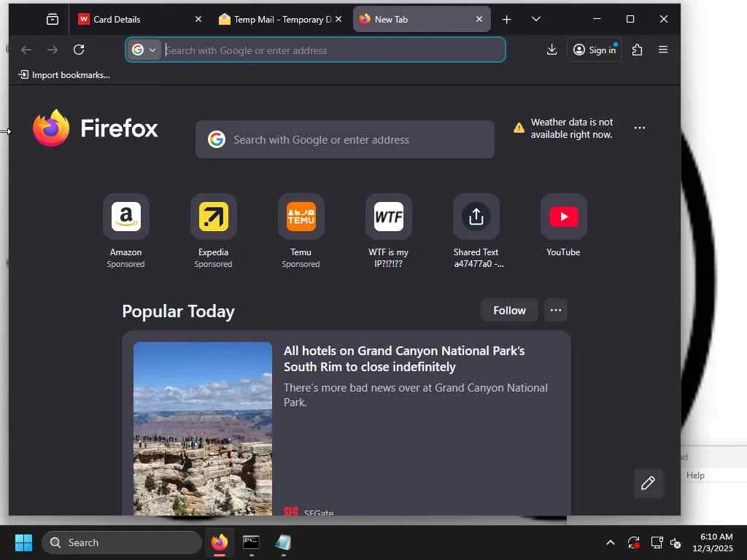Switch to the Temp Mail tab
Image resolution: width=747 pixels, height=560 pixels.
pos(281,19)
